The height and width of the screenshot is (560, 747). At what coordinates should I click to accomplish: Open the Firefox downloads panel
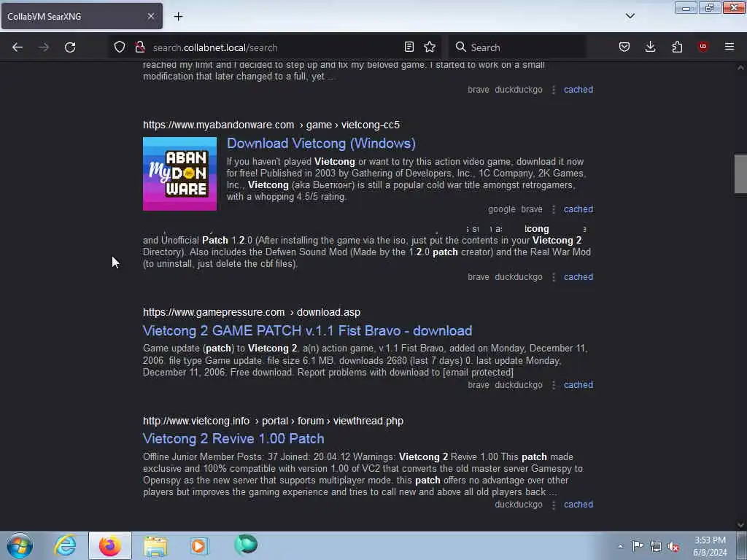[650, 47]
